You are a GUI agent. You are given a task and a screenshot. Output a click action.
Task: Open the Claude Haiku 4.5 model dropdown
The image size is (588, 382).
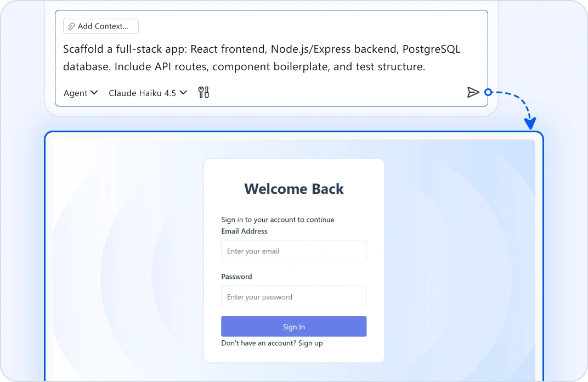(x=148, y=93)
